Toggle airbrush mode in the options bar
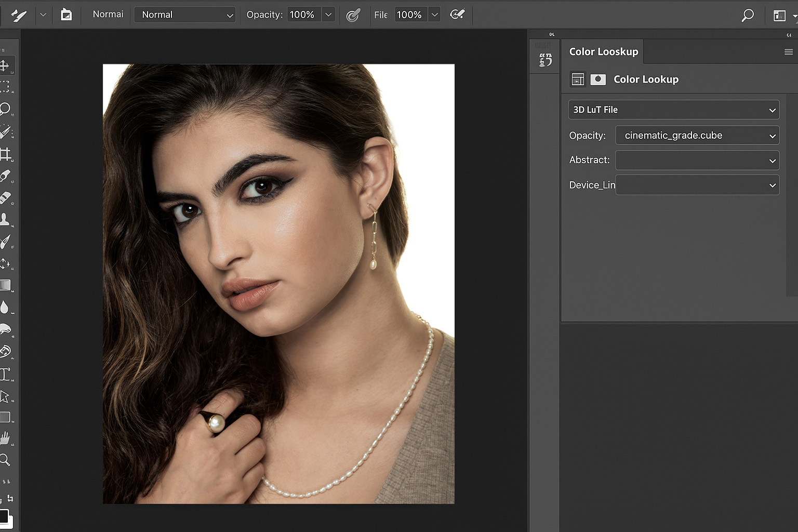The height and width of the screenshot is (532, 798). pos(457,15)
